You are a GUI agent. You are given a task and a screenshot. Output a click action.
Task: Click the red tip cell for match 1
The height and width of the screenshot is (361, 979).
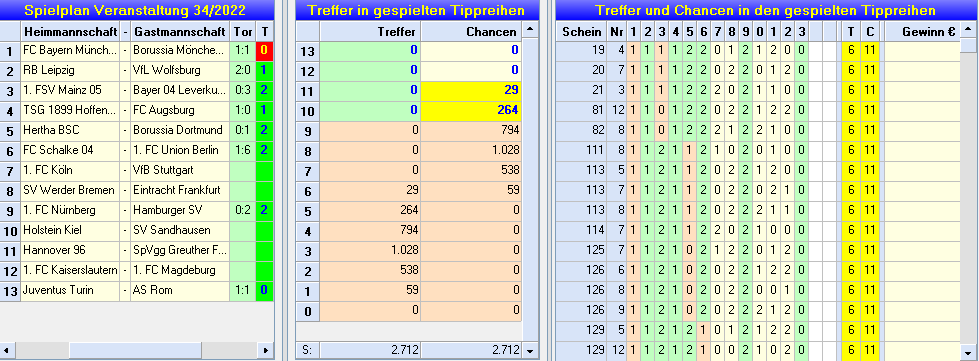point(265,51)
